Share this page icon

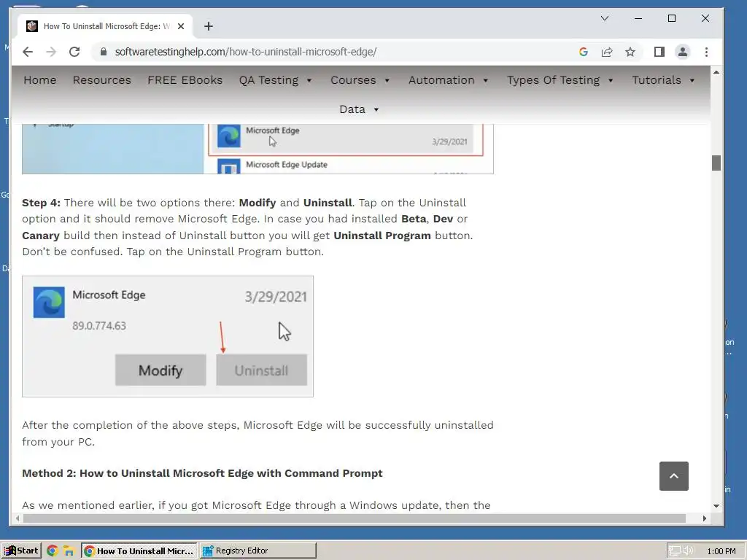point(606,52)
